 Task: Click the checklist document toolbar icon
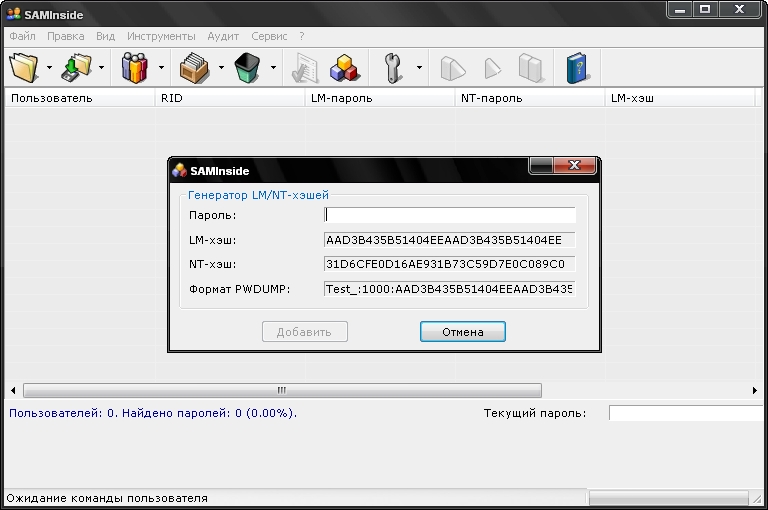305,68
